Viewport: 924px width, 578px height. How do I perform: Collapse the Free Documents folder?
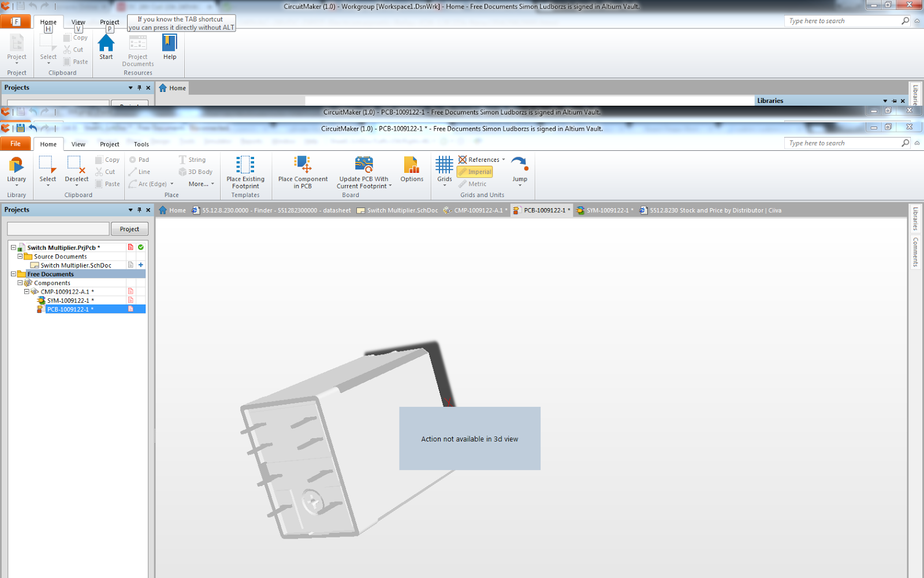[14, 274]
